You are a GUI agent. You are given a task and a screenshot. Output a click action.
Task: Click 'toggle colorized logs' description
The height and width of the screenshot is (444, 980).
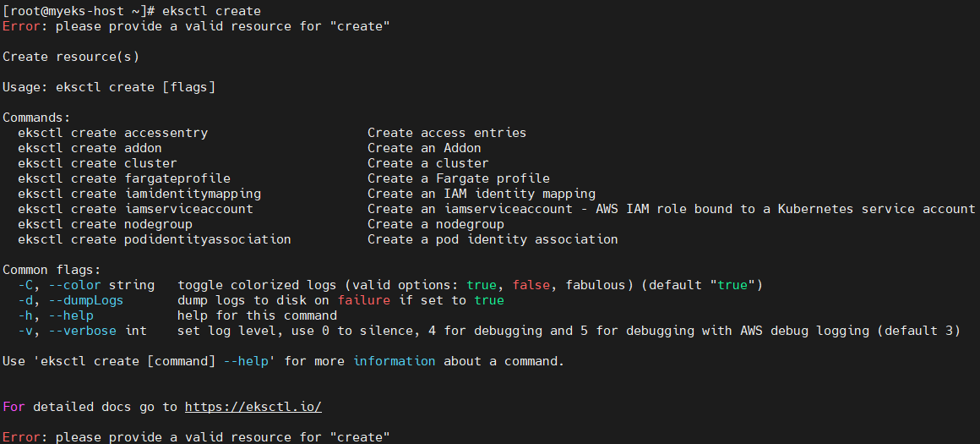coord(257,285)
